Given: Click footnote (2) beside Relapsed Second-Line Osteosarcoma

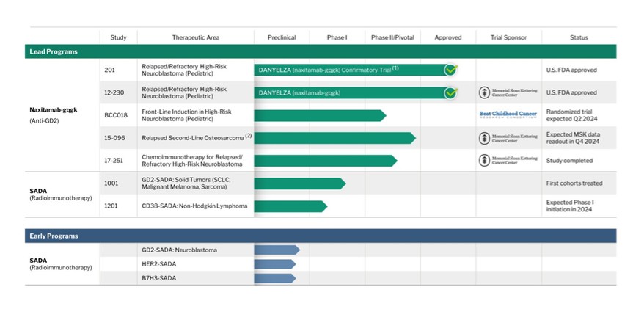Looking at the screenshot, I should [249, 136].
